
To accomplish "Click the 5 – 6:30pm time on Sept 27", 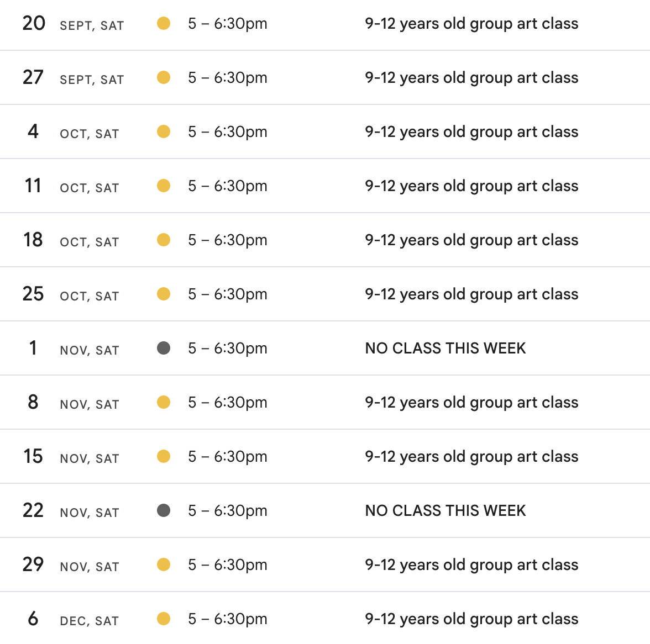I will pyautogui.click(x=228, y=77).
